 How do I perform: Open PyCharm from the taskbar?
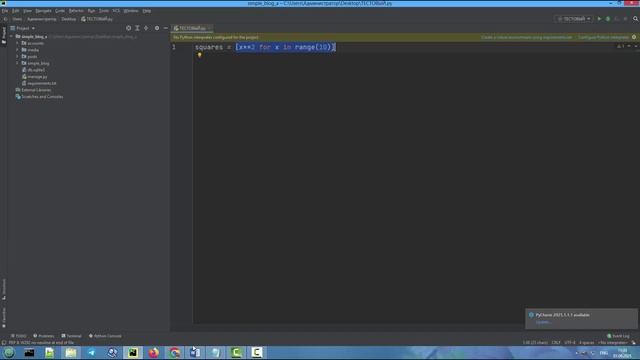(x=133, y=353)
